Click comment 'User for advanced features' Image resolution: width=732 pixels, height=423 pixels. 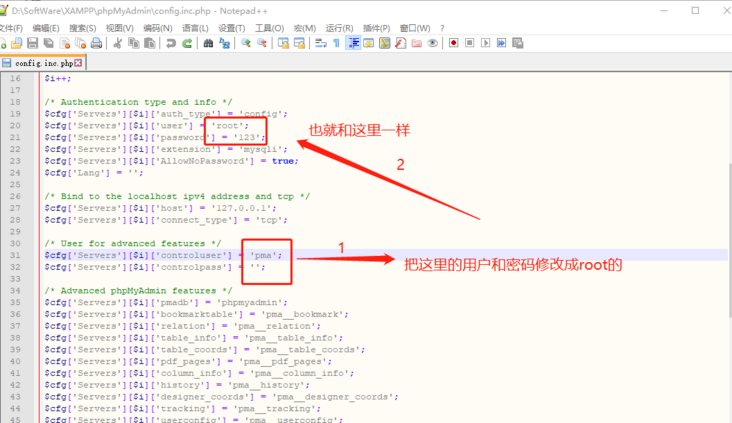(x=133, y=243)
